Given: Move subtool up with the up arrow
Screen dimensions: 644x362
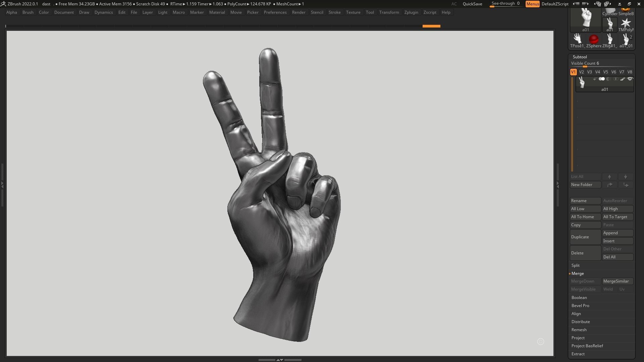Looking at the screenshot, I should pos(609,177).
